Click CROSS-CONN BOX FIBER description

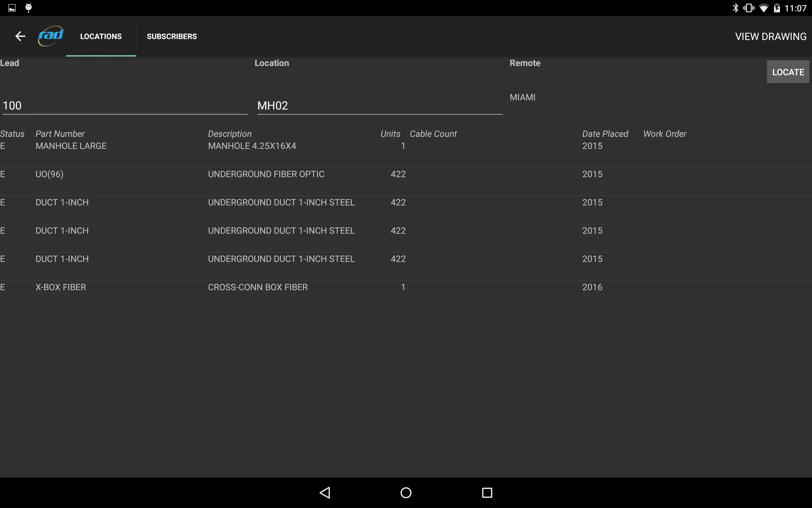258,287
